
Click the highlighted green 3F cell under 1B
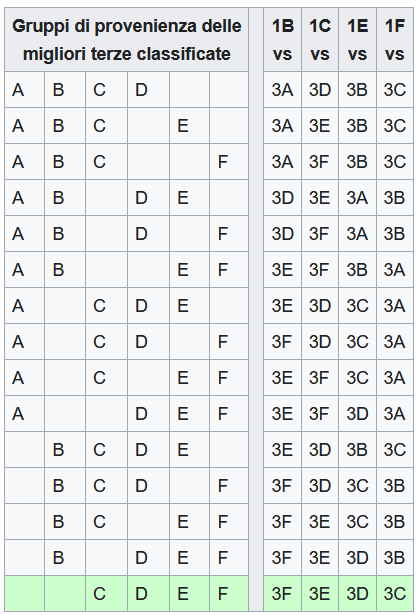click(x=282, y=593)
